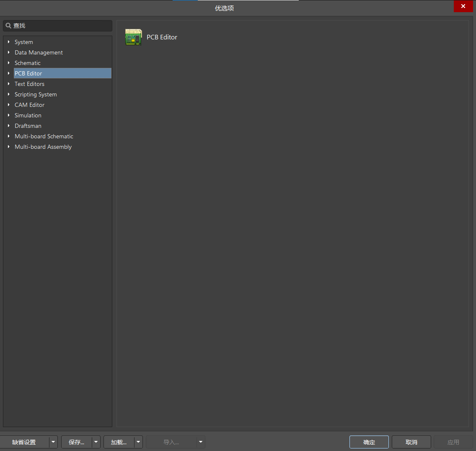Image resolution: width=476 pixels, height=451 pixels.
Task: Select Text Editors category
Action: (29, 84)
